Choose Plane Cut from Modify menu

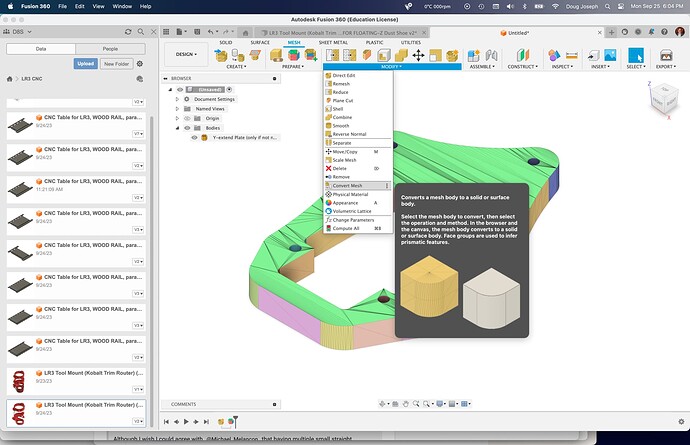(x=357, y=100)
